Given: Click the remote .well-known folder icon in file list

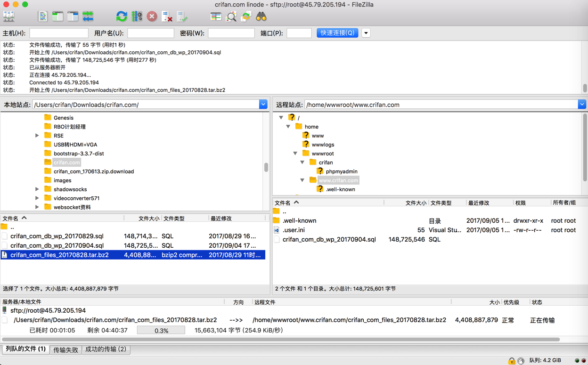Looking at the screenshot, I should click(x=277, y=220).
